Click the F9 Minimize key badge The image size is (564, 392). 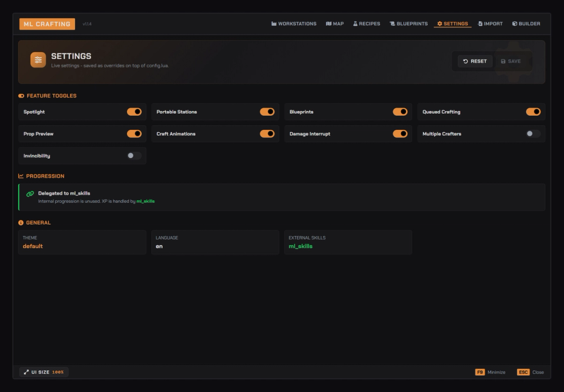(480, 372)
